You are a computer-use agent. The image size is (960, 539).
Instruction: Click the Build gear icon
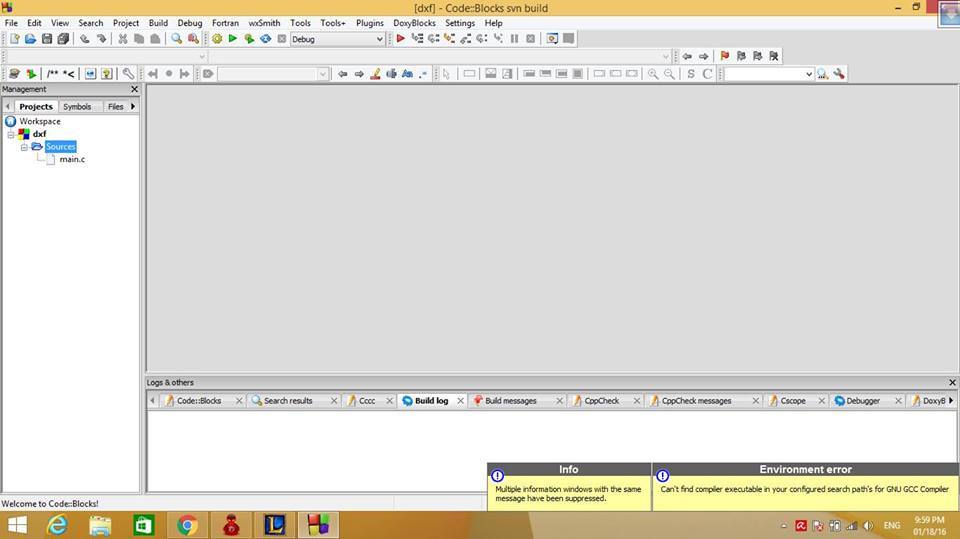tap(217, 39)
